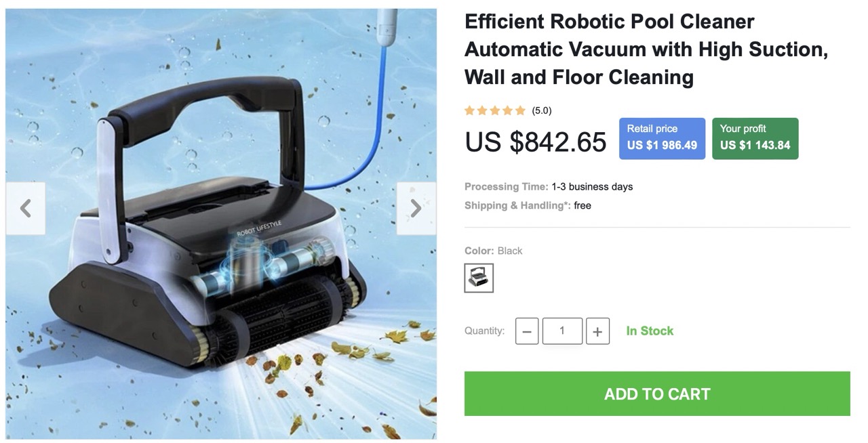This screenshot has height=443, width=868.
Task: Select the Black color swatch thumbnail
Action: pyautogui.click(x=479, y=278)
